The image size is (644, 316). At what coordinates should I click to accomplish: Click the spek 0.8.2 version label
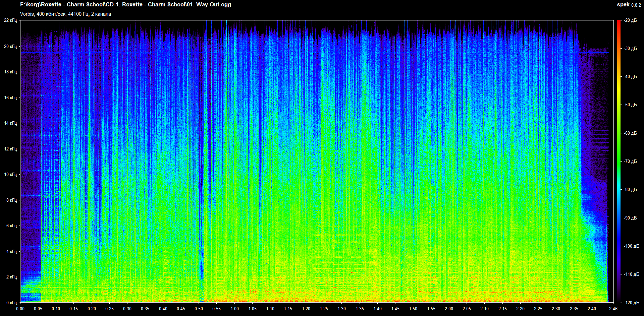629,5
